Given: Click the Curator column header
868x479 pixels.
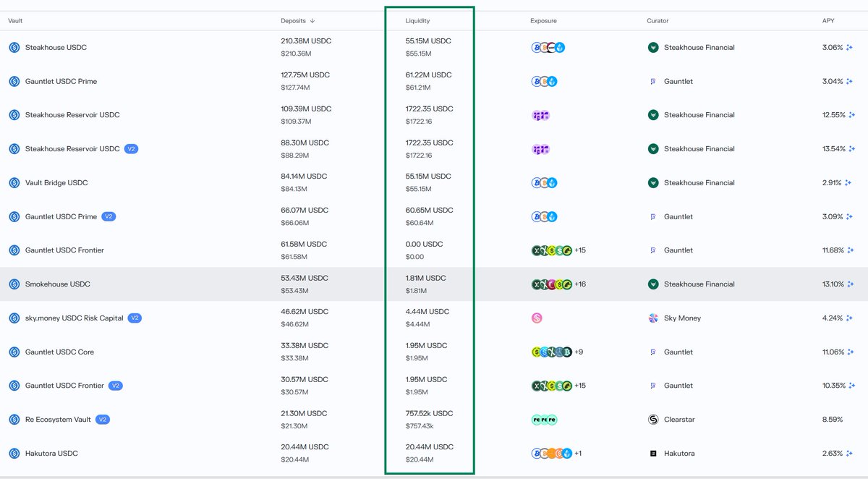Looking at the screenshot, I should click(x=658, y=21).
